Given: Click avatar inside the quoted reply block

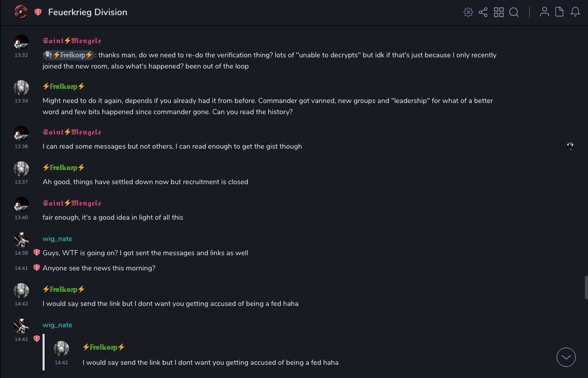Looking at the screenshot, I should (61, 349).
